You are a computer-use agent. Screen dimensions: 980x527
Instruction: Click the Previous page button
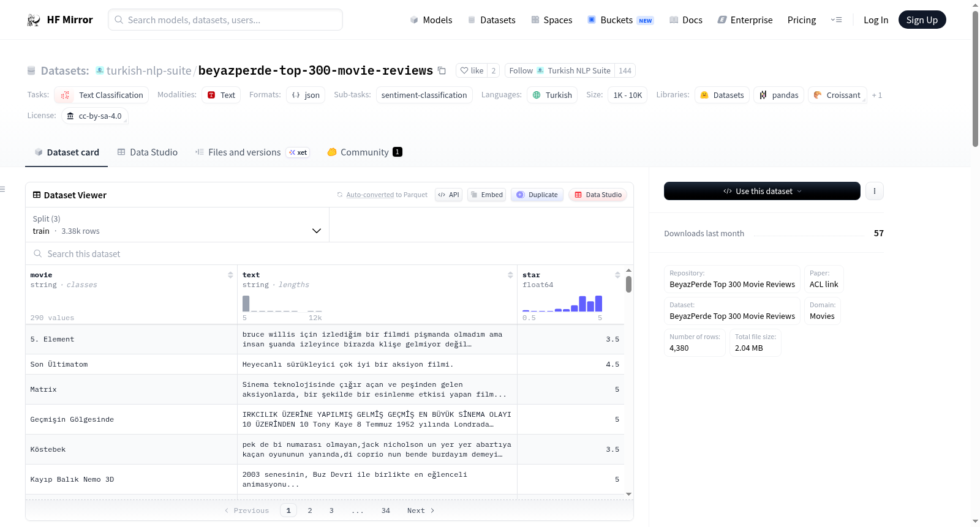click(x=247, y=510)
